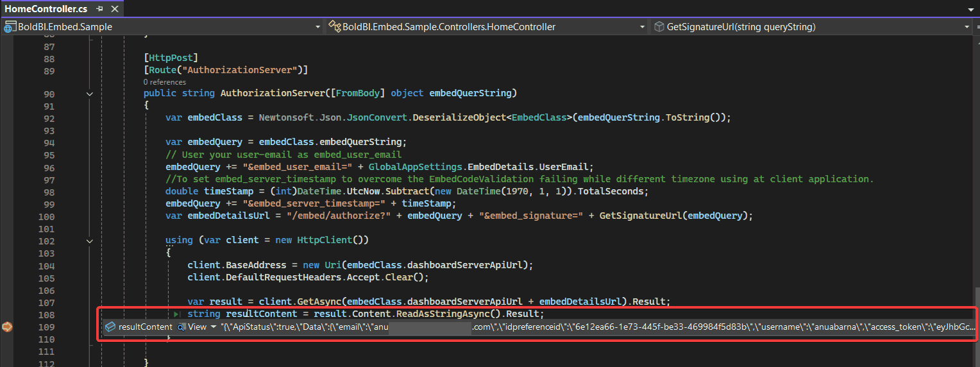Click the HomeController class icon in navigation bar
This screenshot has width=980, height=367.
(x=334, y=27)
